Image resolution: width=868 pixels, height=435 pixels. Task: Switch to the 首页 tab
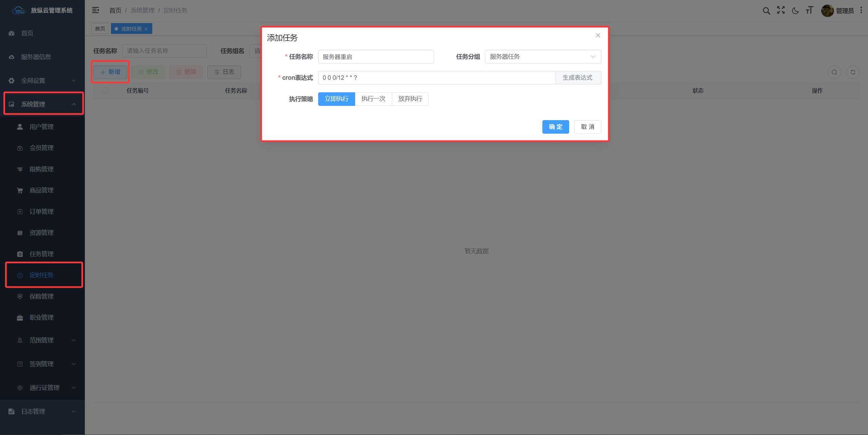[100, 29]
